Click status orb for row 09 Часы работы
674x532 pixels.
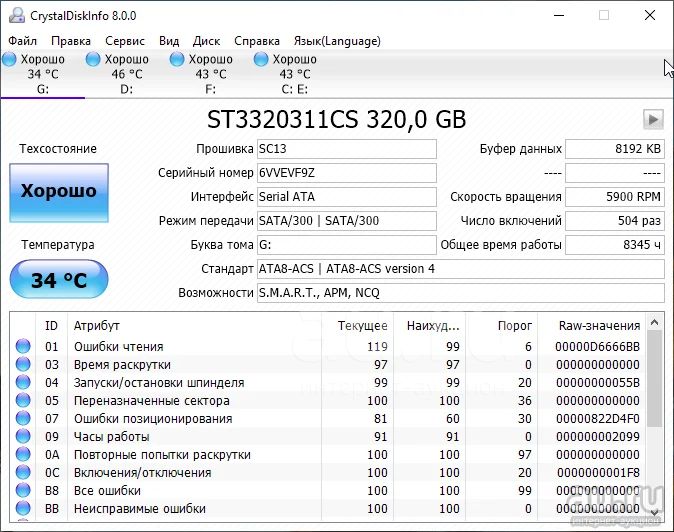click(23, 436)
